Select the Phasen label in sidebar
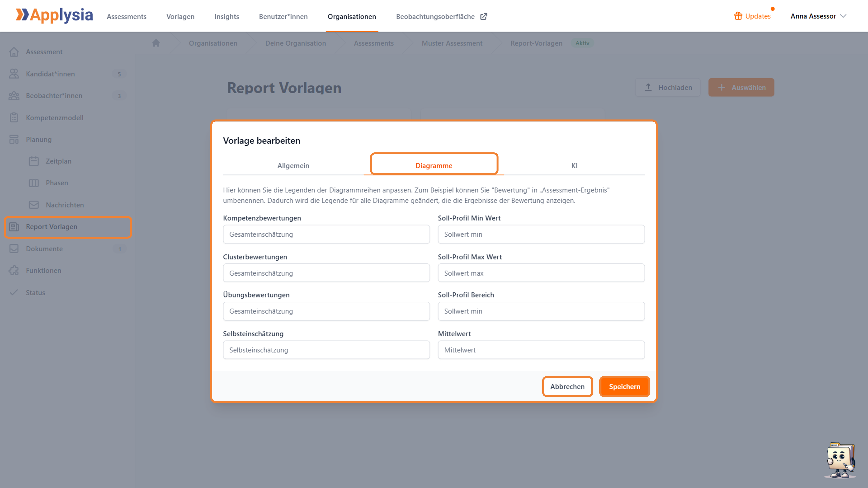Viewport: 868px width, 488px height. (57, 183)
